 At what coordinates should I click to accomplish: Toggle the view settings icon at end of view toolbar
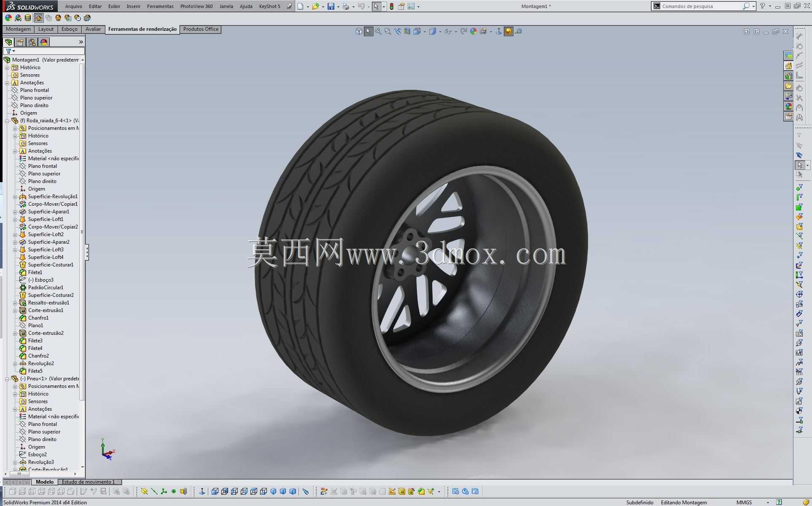[x=519, y=31]
